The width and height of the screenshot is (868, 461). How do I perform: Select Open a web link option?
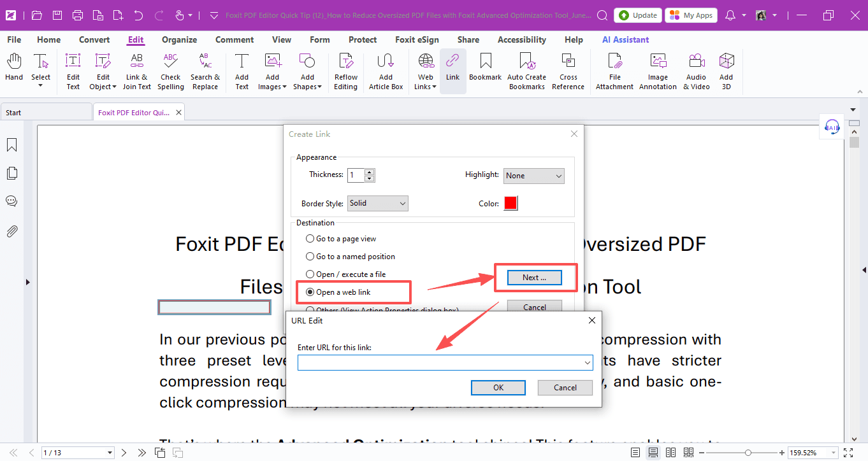[x=338, y=292]
